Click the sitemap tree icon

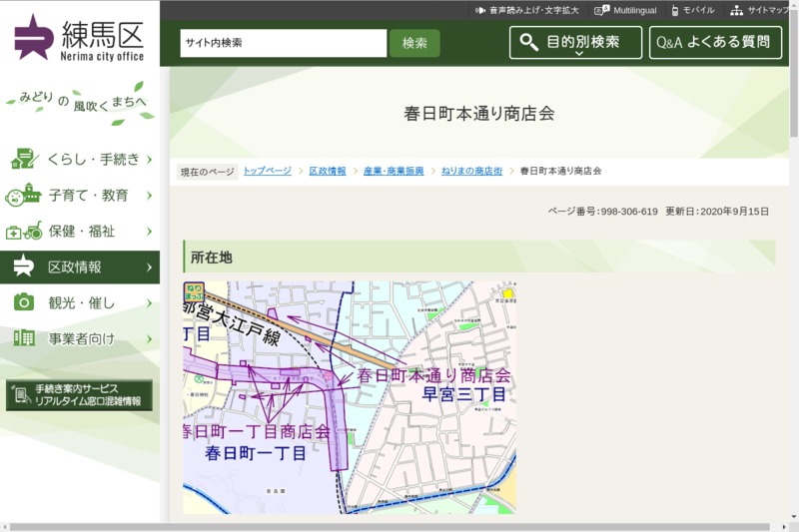(x=736, y=10)
